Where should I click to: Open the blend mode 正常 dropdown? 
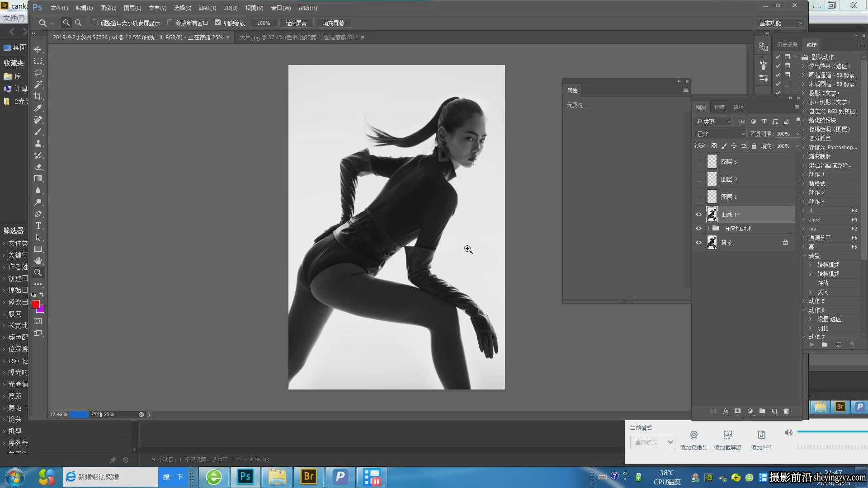[720, 134]
